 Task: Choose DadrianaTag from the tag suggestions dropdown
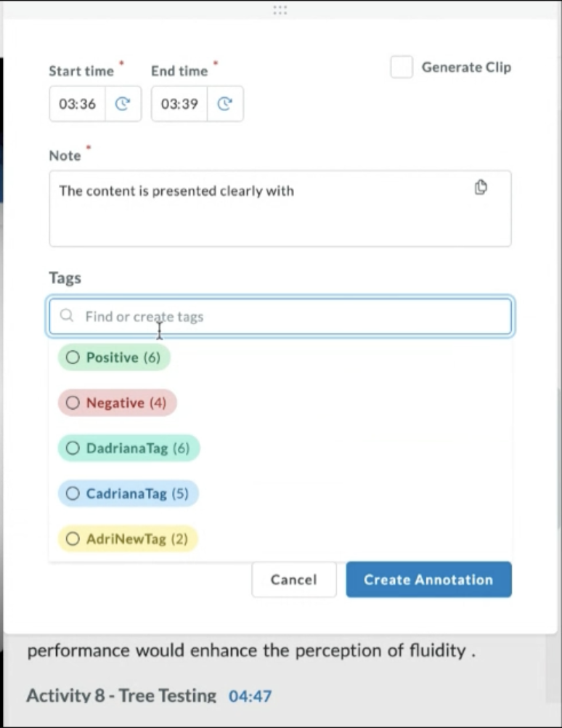click(x=129, y=448)
